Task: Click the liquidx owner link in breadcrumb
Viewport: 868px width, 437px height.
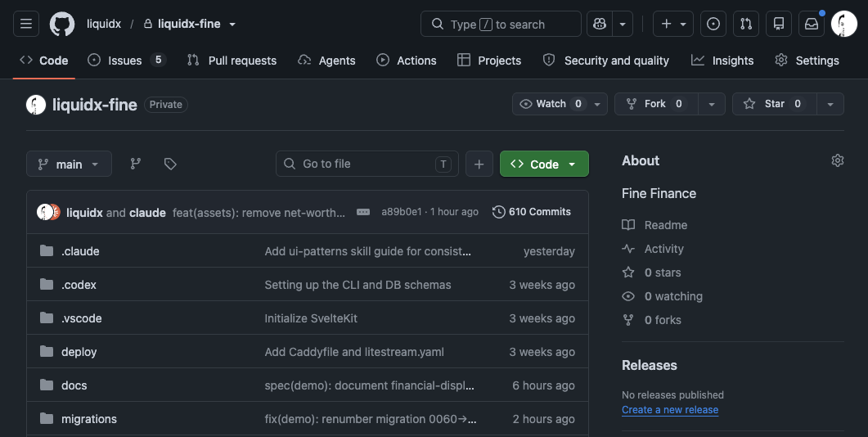Action: pyautogui.click(x=104, y=24)
